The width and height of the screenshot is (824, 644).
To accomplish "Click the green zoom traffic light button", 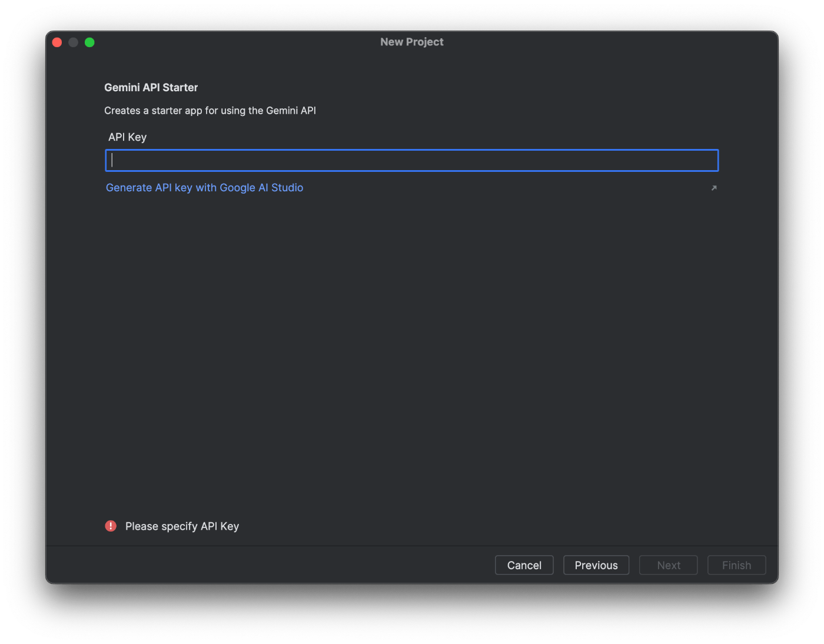I will pyautogui.click(x=89, y=42).
